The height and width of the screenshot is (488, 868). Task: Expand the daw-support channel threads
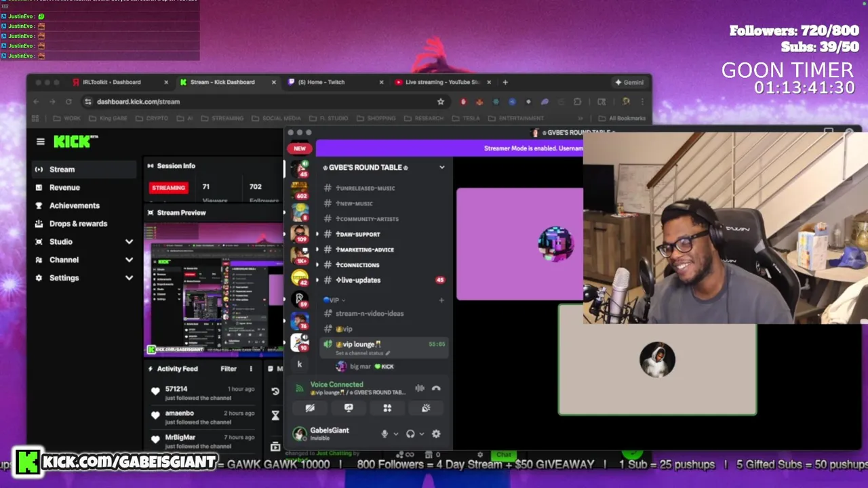pos(317,235)
